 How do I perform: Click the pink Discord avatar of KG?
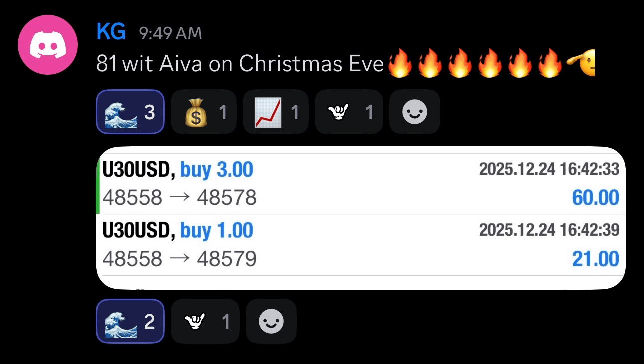click(48, 45)
